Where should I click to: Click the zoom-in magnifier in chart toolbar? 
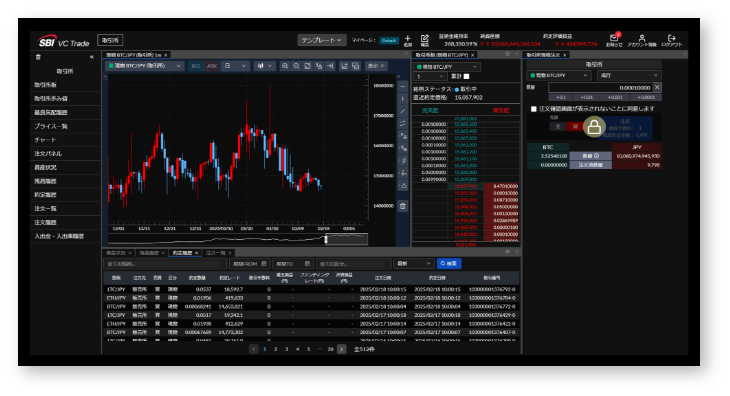[x=285, y=66]
